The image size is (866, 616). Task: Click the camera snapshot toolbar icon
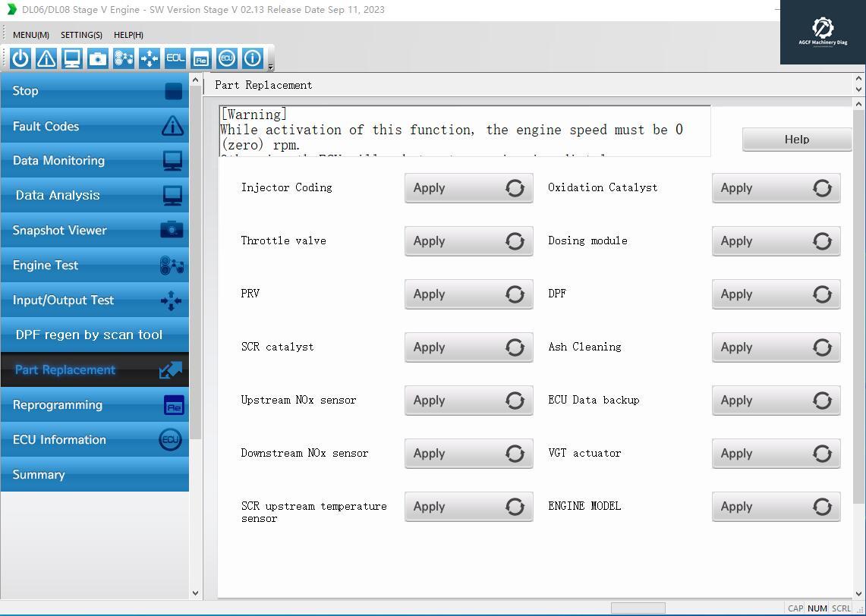[x=98, y=58]
